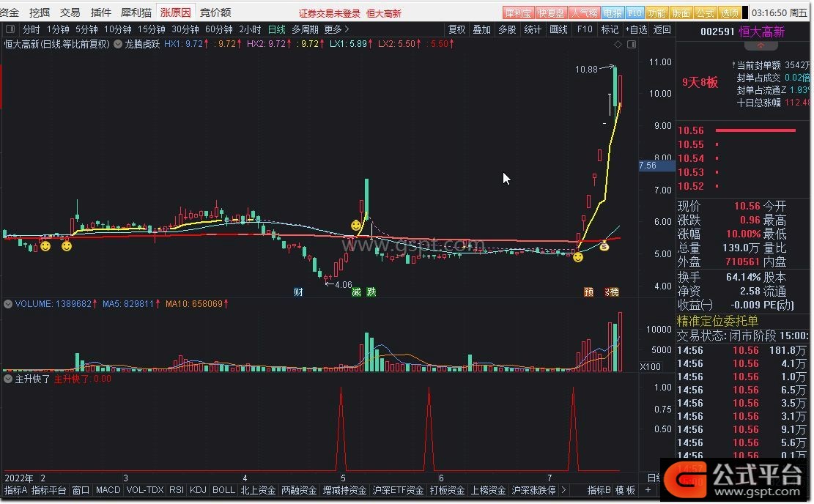Open the 犀利宝 button in the top bar
Viewport: 814px width, 504px height.
[x=518, y=13]
